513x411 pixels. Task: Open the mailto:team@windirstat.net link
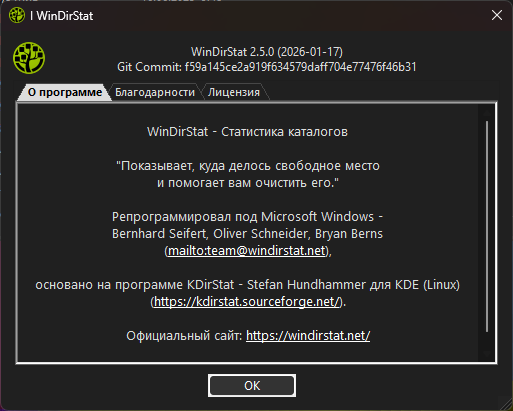tap(247, 250)
